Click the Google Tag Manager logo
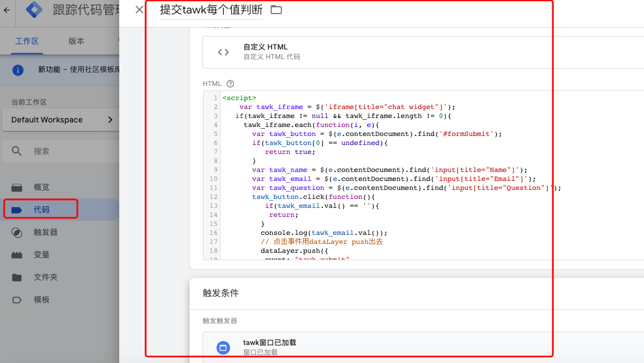644x363 pixels. pyautogui.click(x=35, y=10)
